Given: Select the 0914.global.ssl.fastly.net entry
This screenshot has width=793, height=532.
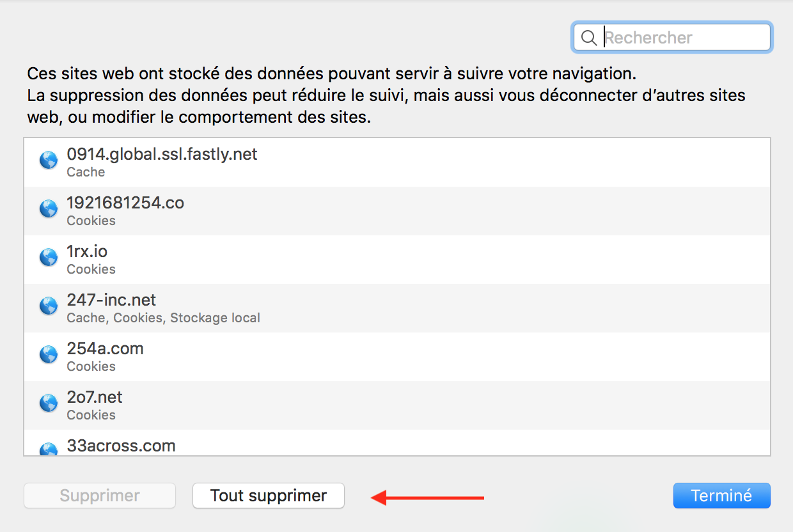Looking at the screenshot, I should point(397,162).
